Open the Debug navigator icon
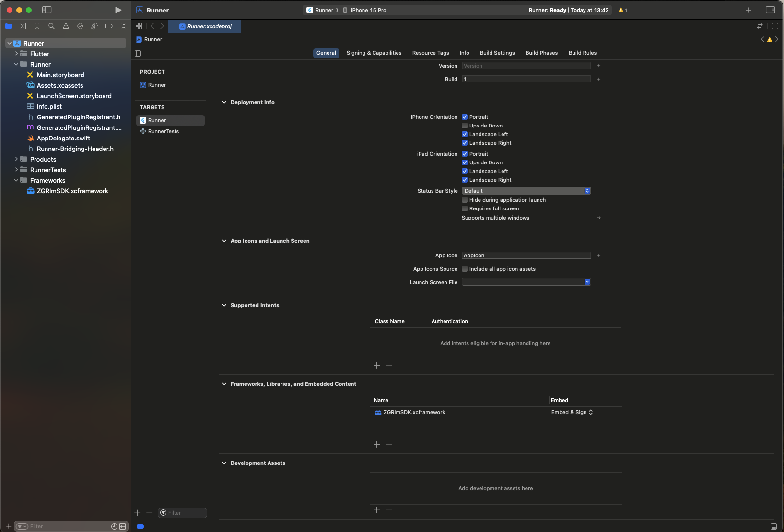This screenshot has height=532, width=784. [94, 26]
